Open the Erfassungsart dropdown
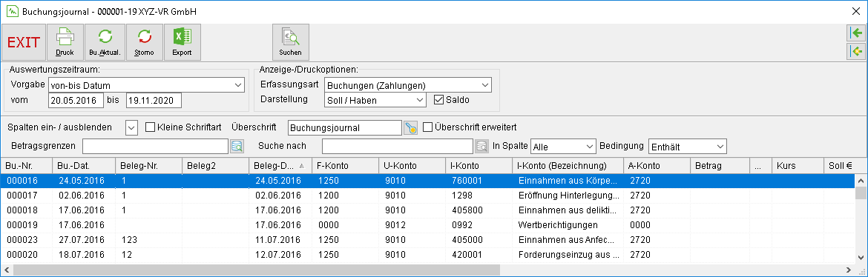This screenshot has width=868, height=277. pos(485,85)
